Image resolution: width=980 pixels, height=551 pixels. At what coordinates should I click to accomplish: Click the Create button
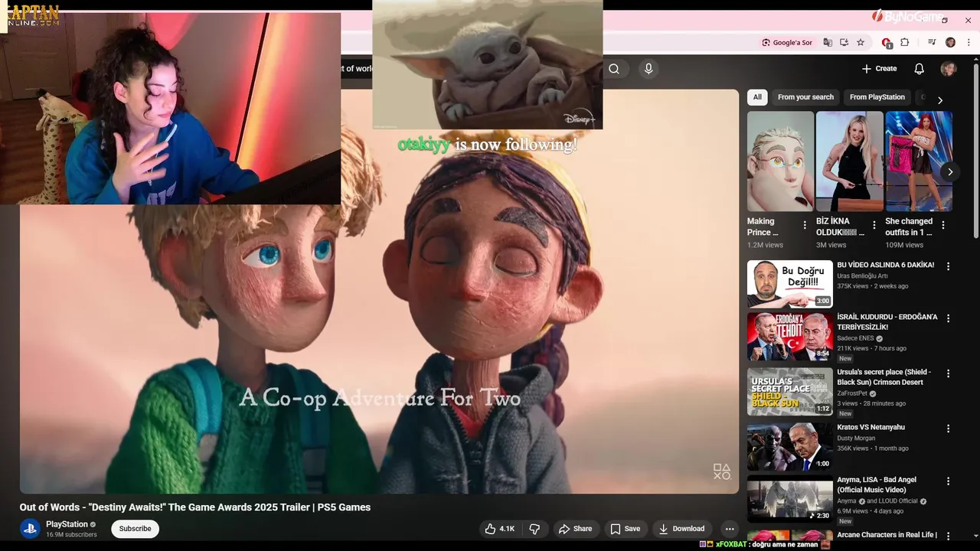click(879, 69)
